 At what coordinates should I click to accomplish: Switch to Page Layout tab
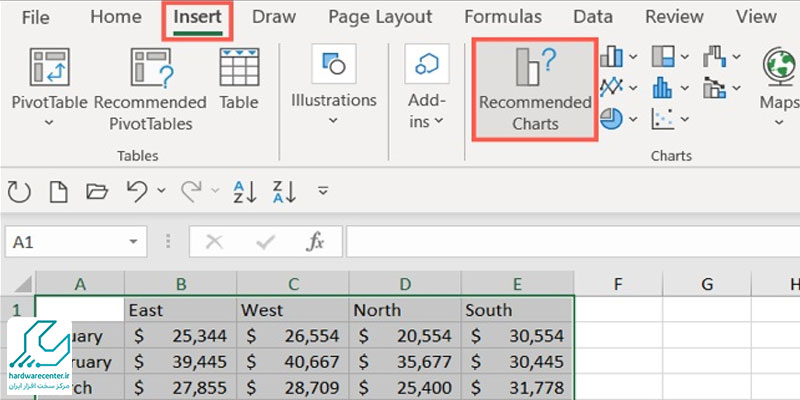pyautogui.click(x=380, y=17)
